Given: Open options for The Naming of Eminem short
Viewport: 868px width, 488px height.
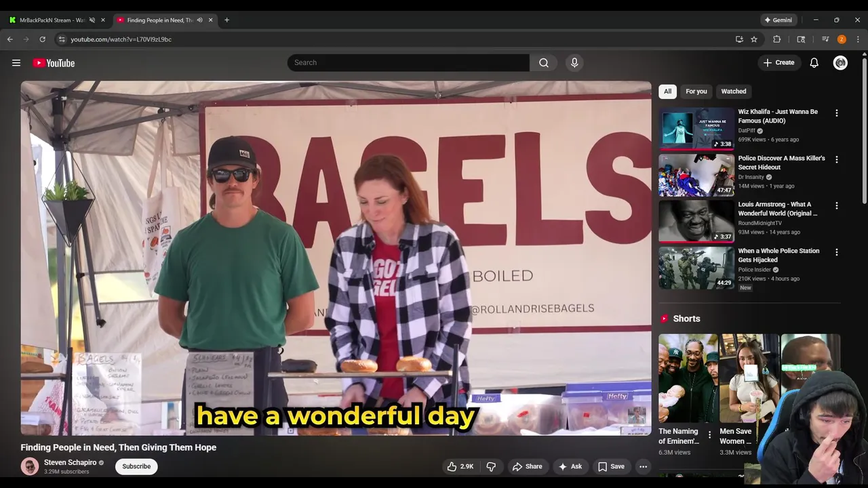Looking at the screenshot, I should (709, 434).
